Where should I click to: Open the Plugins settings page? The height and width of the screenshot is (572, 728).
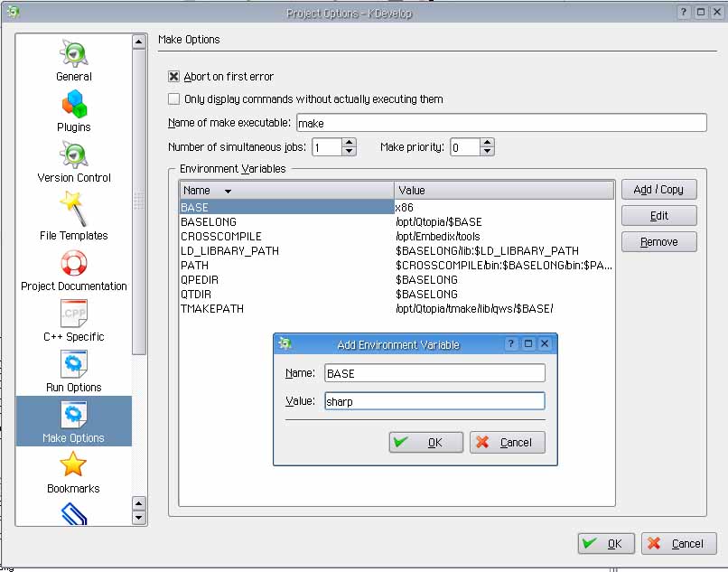pos(74,111)
